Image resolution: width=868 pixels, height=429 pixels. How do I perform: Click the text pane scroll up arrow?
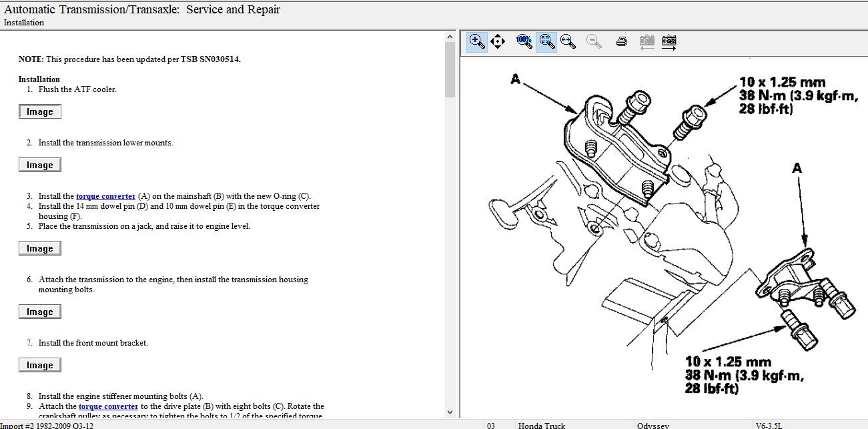point(450,36)
